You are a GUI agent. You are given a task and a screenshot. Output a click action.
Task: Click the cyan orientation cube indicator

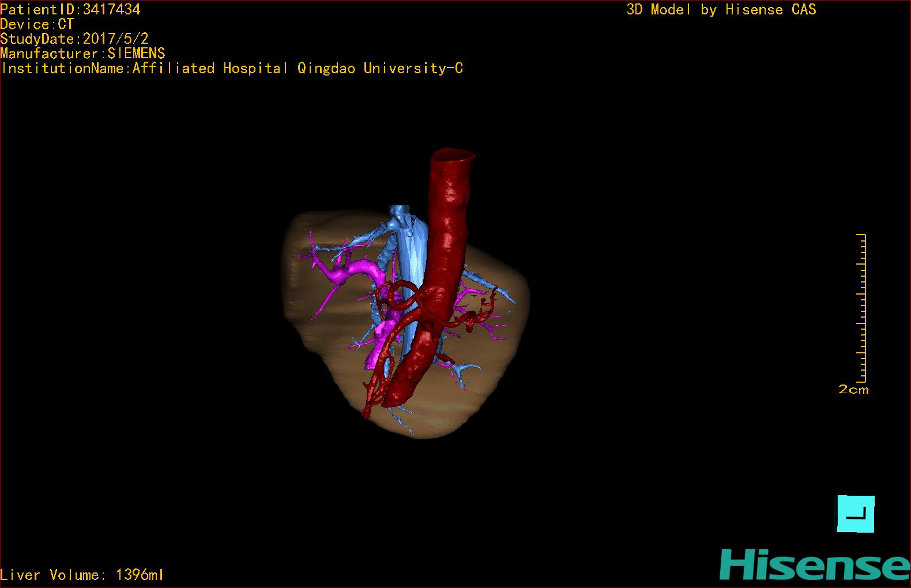tap(856, 514)
